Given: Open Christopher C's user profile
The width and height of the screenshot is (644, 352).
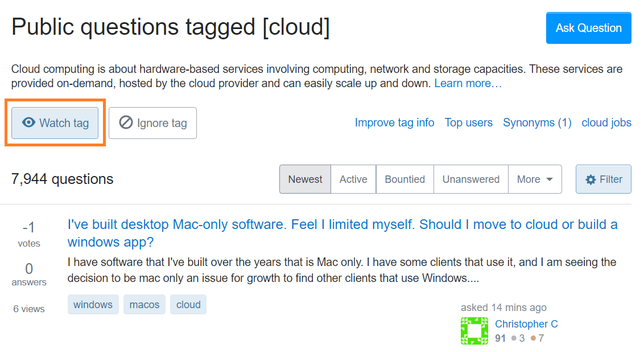Looking at the screenshot, I should tap(526, 324).
